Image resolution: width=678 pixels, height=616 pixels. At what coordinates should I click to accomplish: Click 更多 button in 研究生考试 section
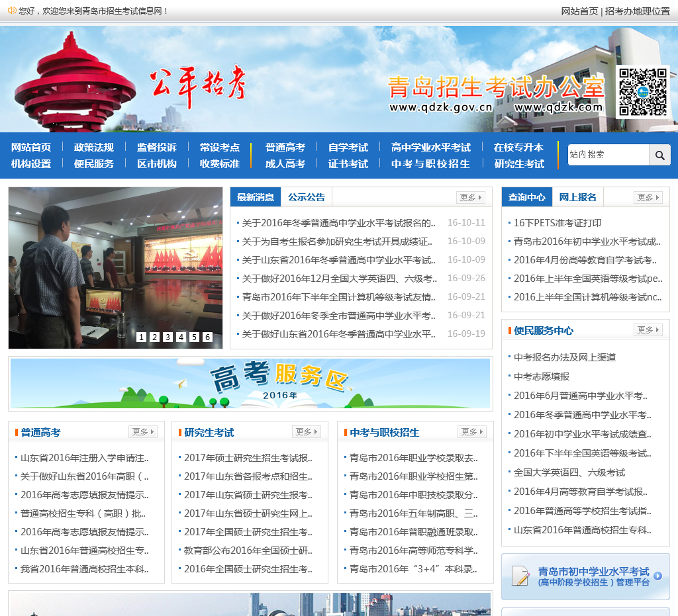tap(307, 431)
